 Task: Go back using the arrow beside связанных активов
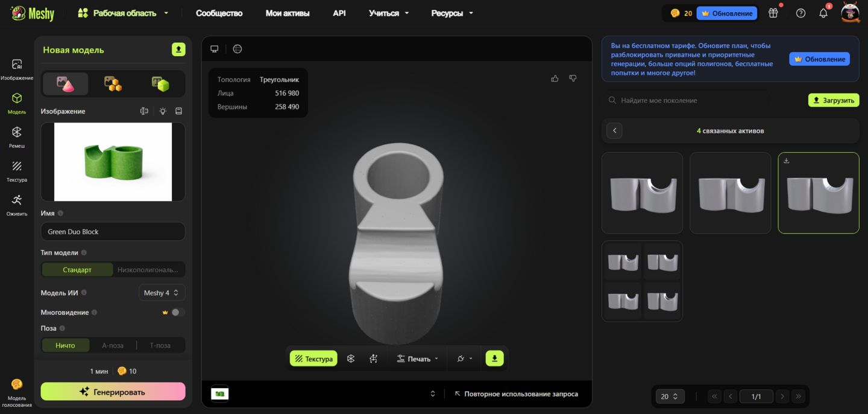[x=614, y=130]
